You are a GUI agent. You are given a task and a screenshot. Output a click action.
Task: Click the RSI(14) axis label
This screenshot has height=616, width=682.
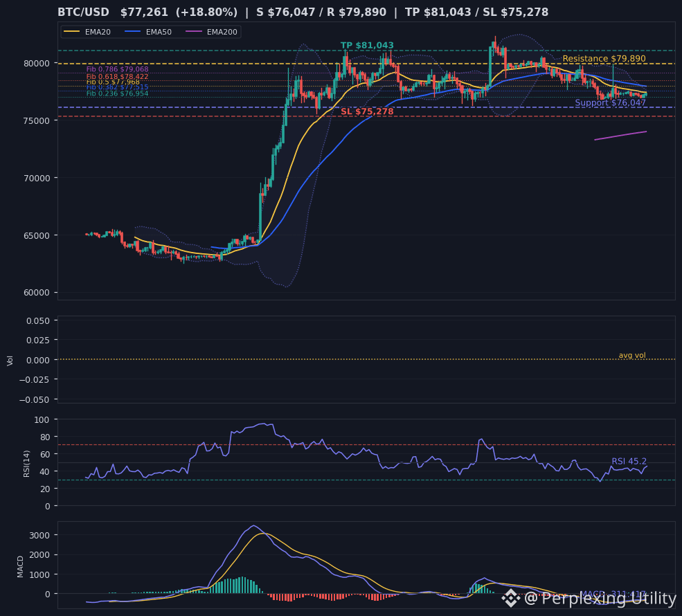26,464
